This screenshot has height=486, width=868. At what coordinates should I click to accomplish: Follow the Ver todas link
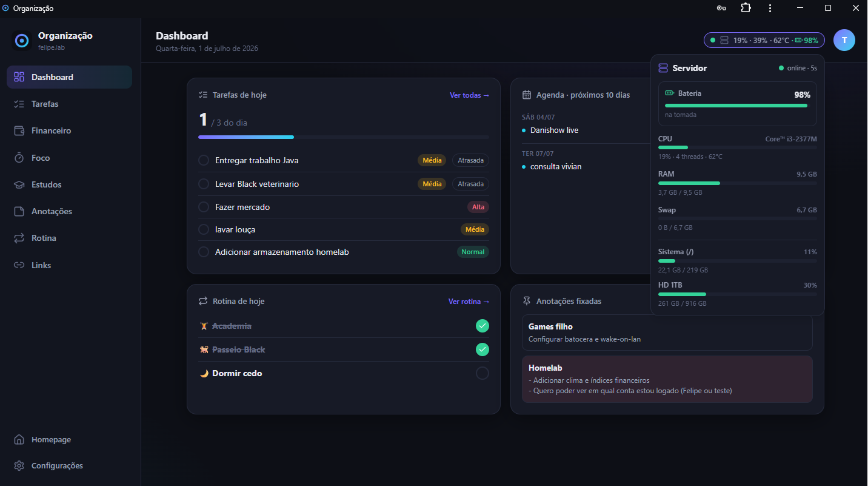click(x=469, y=95)
